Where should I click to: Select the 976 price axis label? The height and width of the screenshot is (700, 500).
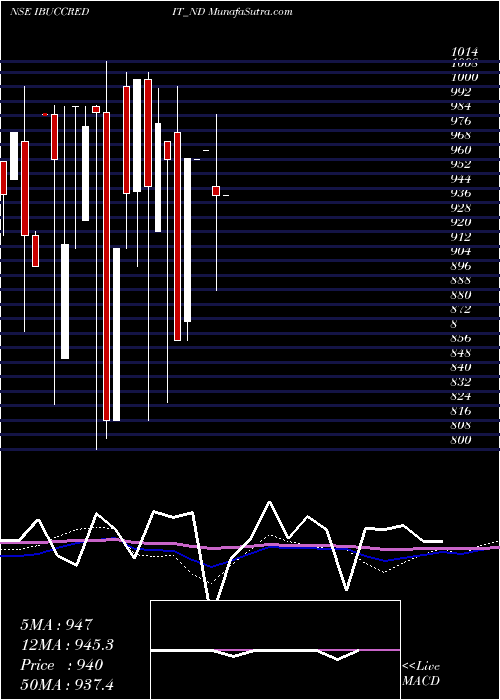click(x=461, y=121)
